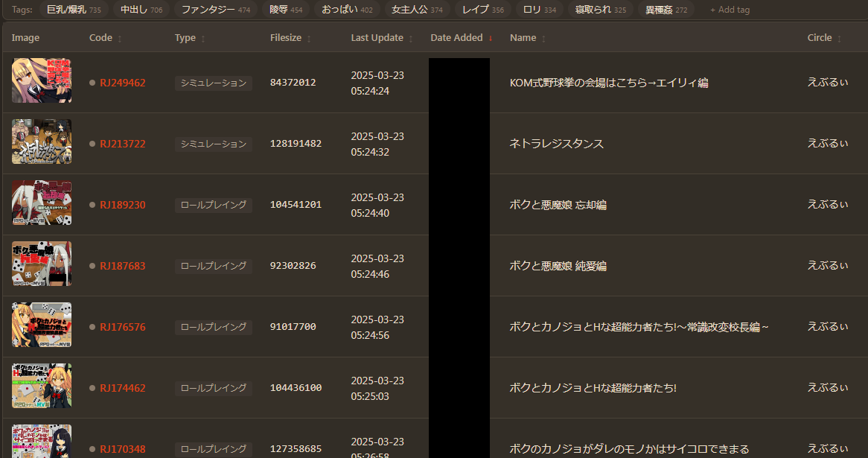Click the status dot next to RJ189230
This screenshot has width=868, height=458.
click(92, 204)
